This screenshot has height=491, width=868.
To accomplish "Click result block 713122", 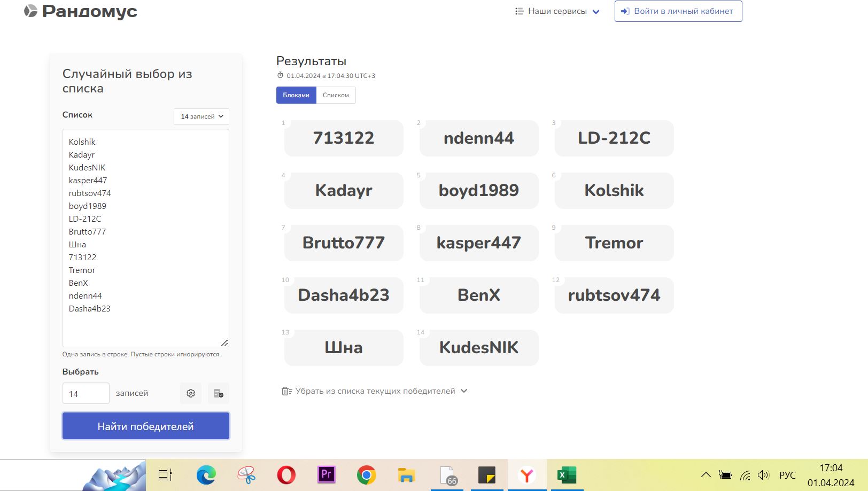I will point(344,138).
